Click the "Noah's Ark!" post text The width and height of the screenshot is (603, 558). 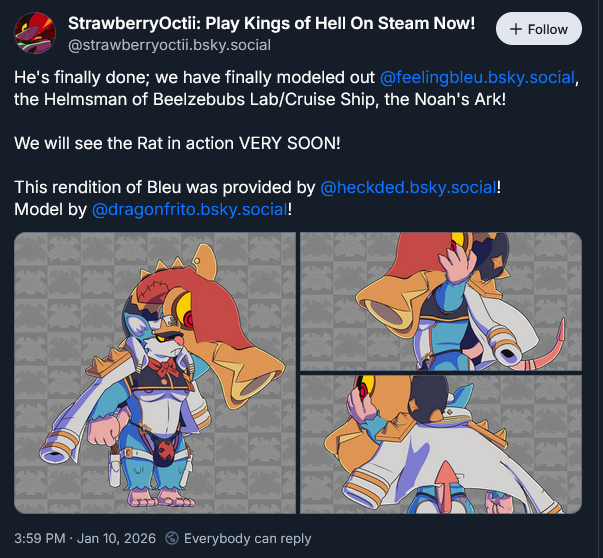[460, 99]
